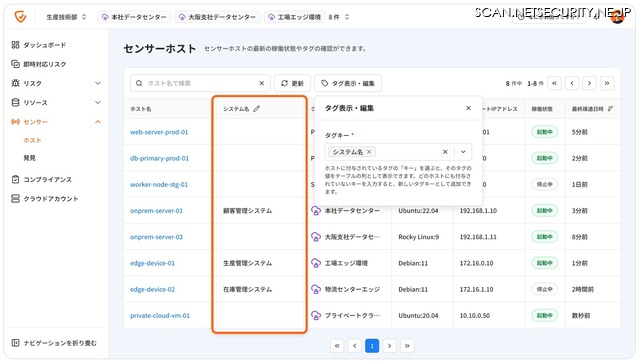Viewport: 640px width, 363px height.
Task: Open host edge-device-02
Action: click(x=152, y=290)
